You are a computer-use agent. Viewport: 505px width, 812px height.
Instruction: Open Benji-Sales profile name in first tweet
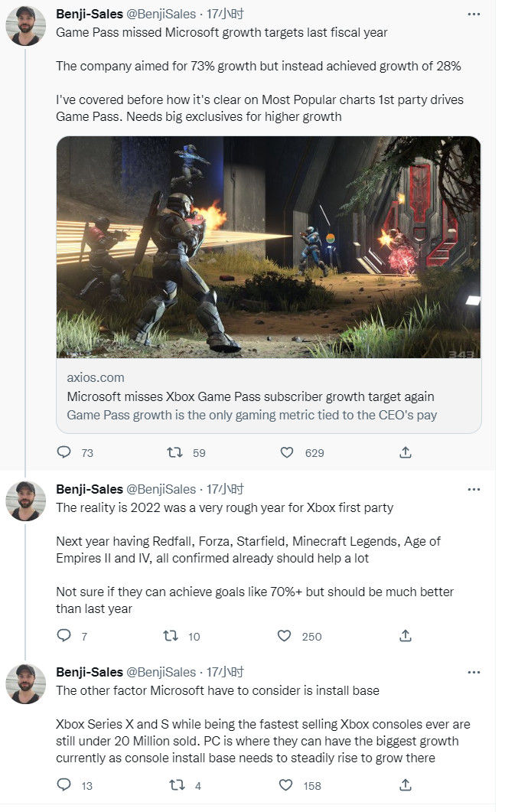tap(90, 14)
